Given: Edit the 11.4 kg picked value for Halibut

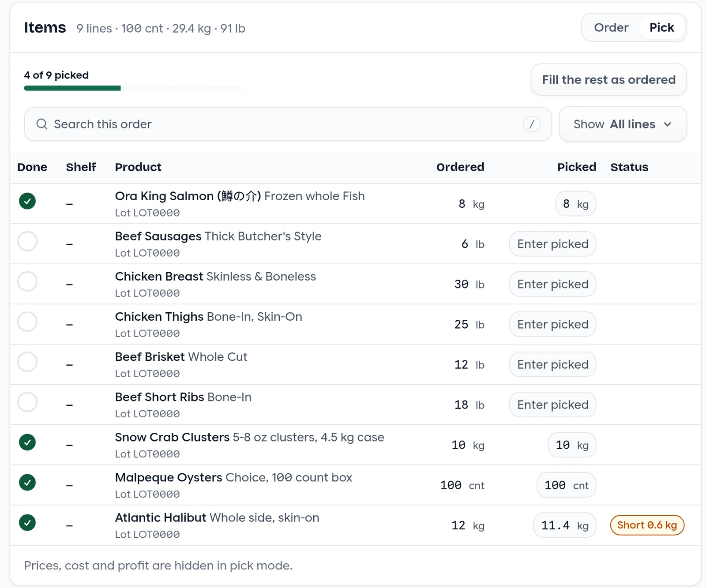Looking at the screenshot, I should pyautogui.click(x=565, y=525).
